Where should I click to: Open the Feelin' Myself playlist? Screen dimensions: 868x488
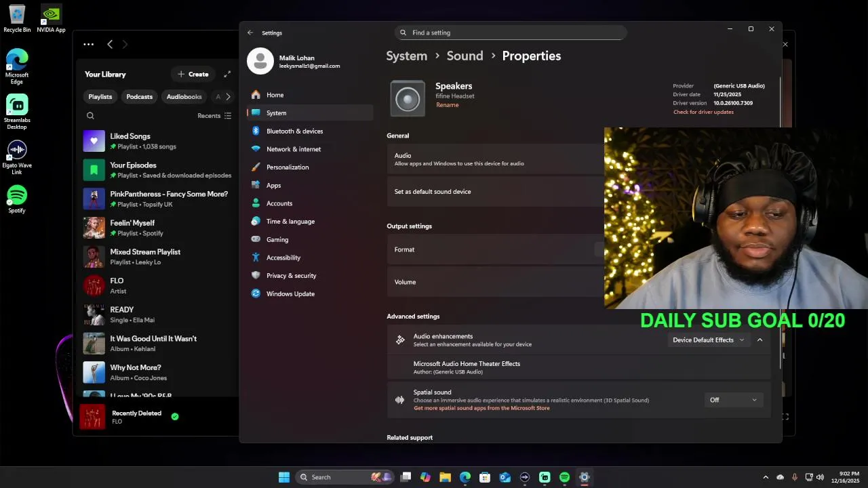coord(157,228)
